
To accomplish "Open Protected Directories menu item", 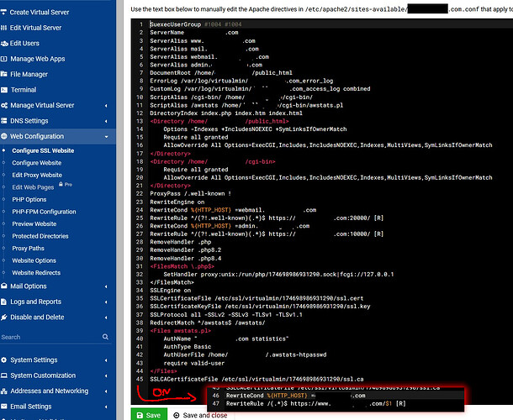I will tap(40, 236).
